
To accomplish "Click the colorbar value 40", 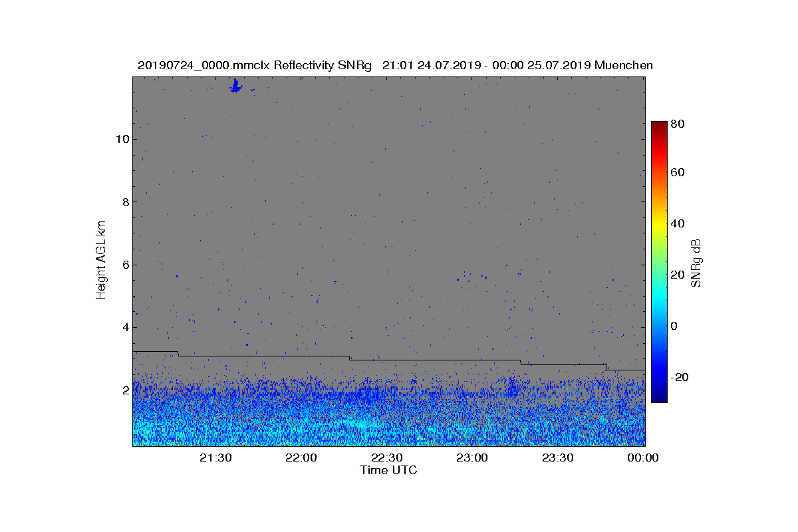I will pos(678,223).
